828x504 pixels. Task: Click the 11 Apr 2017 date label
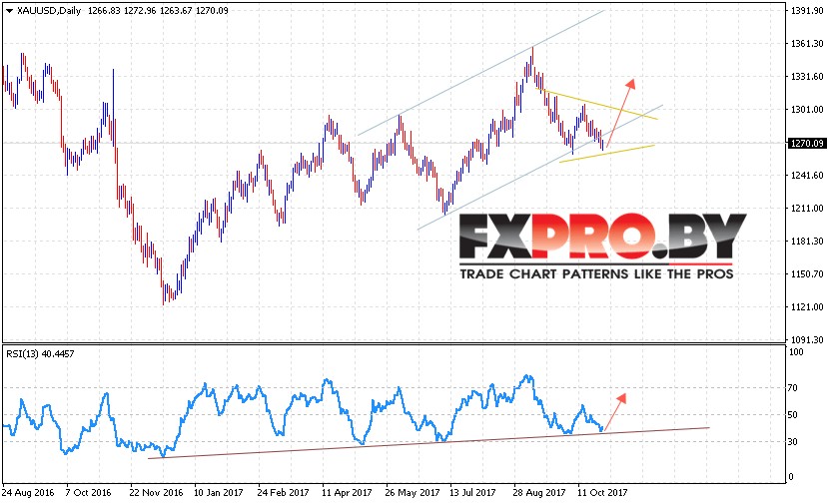tap(347, 492)
